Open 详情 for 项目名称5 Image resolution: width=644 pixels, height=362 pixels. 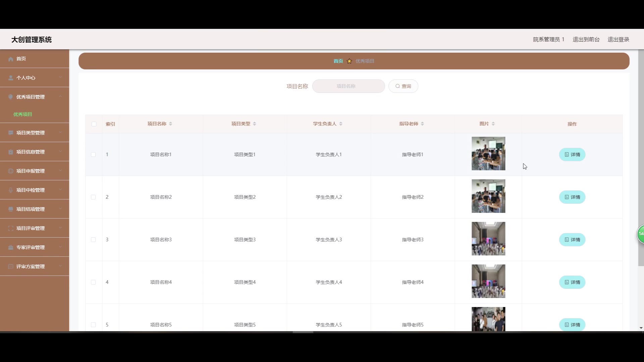click(572, 324)
